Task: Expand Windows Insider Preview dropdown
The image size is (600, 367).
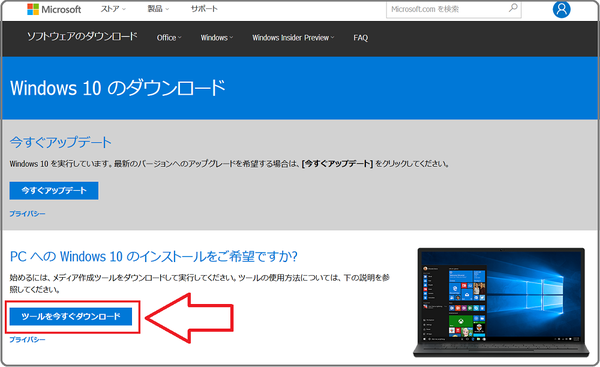Action: (293, 38)
